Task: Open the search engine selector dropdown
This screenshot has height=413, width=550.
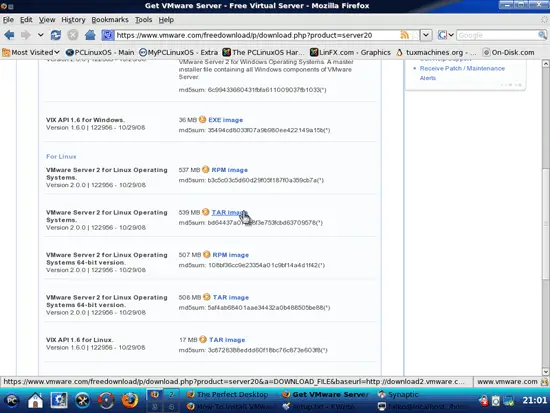Action: pyautogui.click(x=446, y=35)
